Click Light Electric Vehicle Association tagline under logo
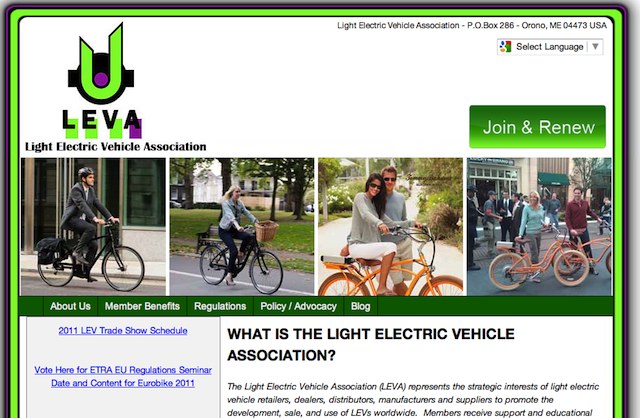640x418 pixels. tap(116, 147)
